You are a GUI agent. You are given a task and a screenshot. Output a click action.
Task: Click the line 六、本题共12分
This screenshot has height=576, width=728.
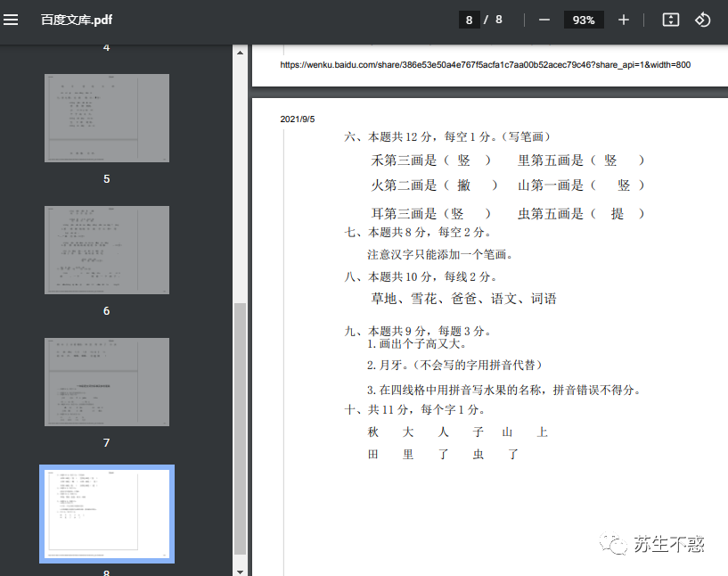click(447, 136)
